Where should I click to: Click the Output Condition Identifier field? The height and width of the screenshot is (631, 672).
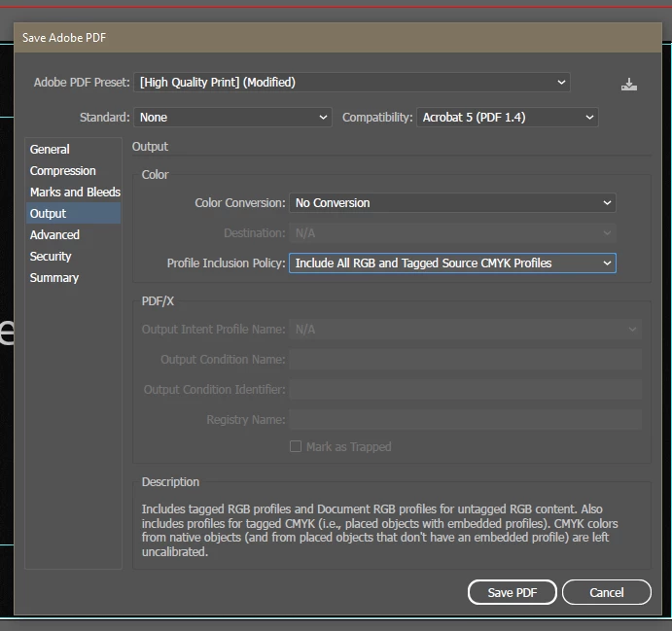[x=466, y=390]
